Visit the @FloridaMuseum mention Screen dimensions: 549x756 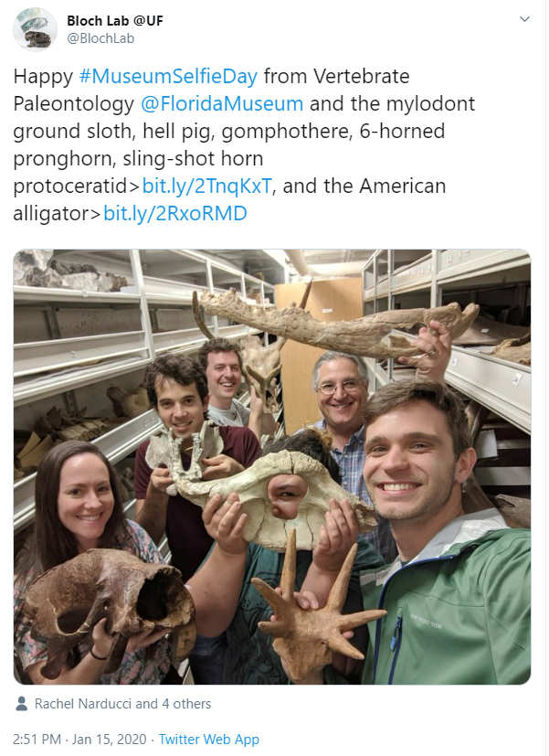(x=222, y=103)
